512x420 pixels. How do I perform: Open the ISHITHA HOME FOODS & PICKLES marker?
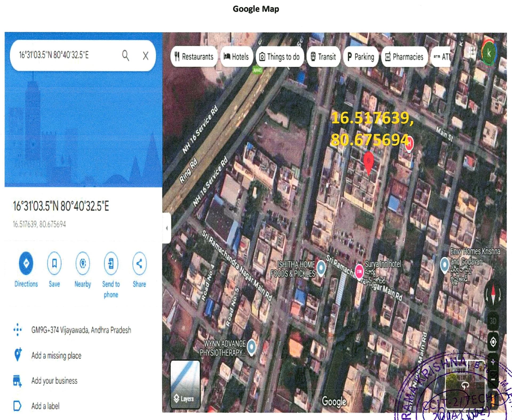pyautogui.click(x=321, y=267)
